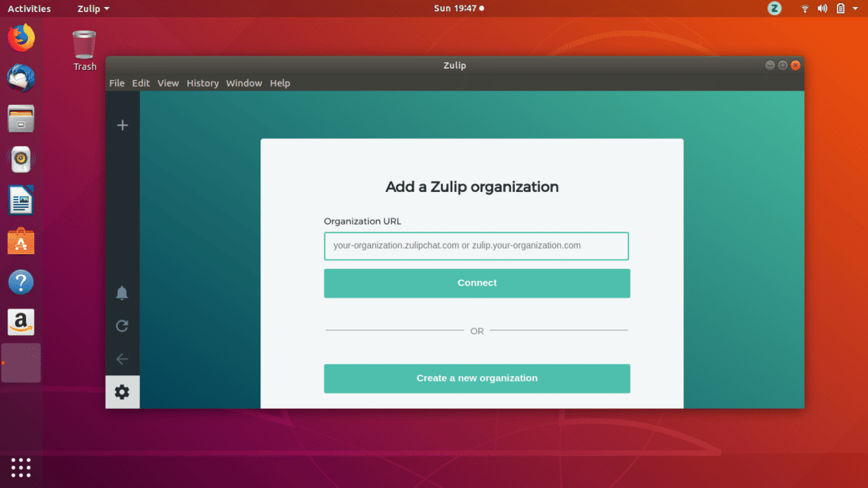Open the clock calendar showing Sun 19:47
Viewport: 868px width, 488px height.
458,8
